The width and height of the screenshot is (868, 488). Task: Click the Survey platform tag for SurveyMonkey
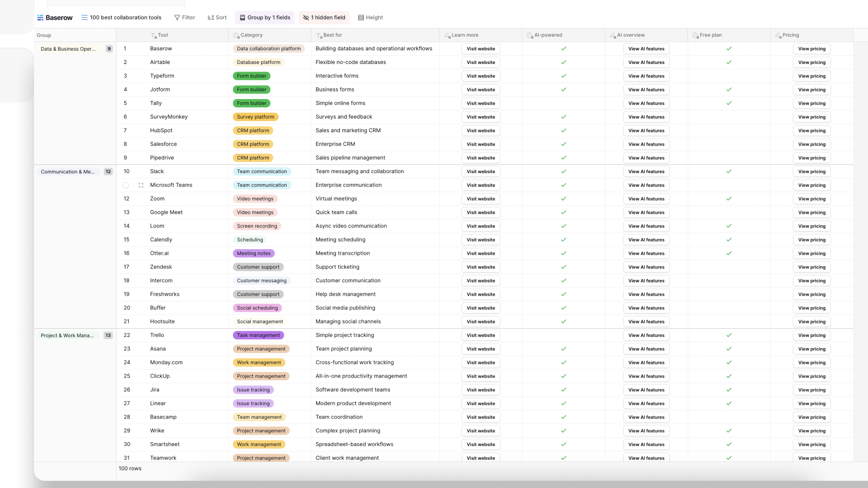click(255, 117)
